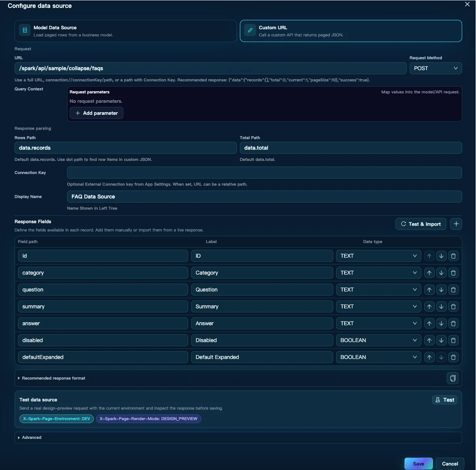Click the X-Spark-Page-Render-Mode: DESIGN_PREVIEW tag
Screen dimensions: 476x470
pyautogui.click(x=148, y=419)
